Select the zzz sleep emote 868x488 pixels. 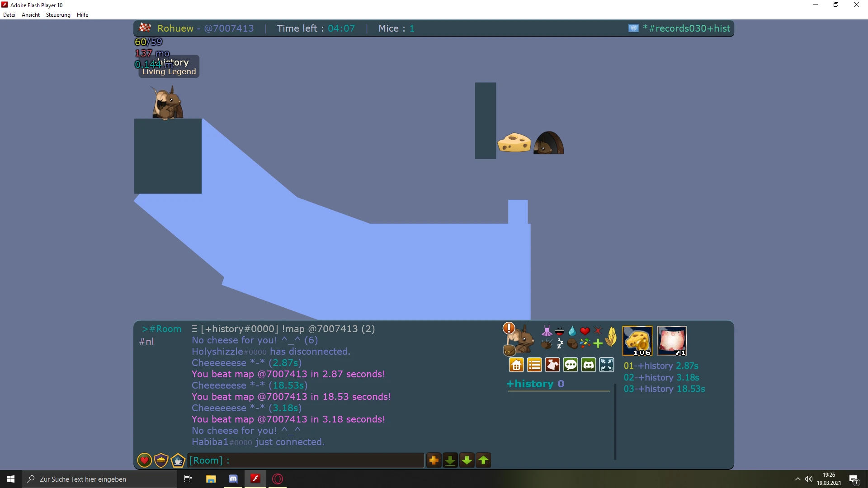[x=560, y=344]
